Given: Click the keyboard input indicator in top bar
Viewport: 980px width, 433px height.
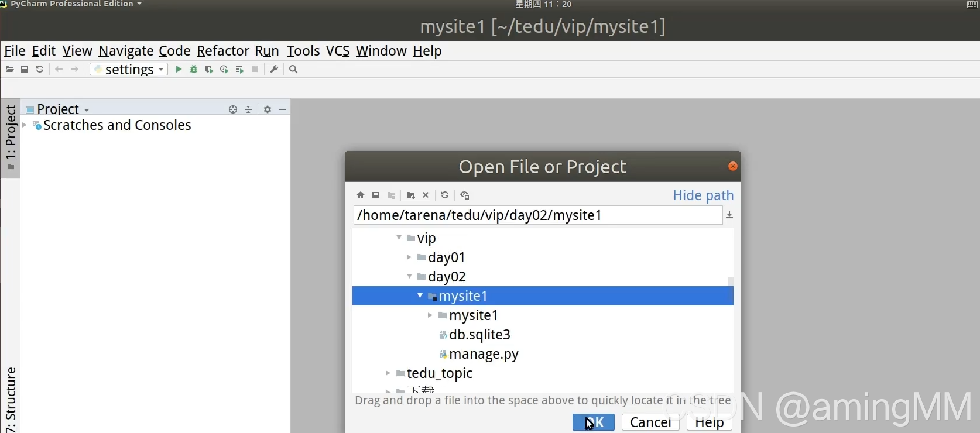Looking at the screenshot, I should click(x=972, y=4).
